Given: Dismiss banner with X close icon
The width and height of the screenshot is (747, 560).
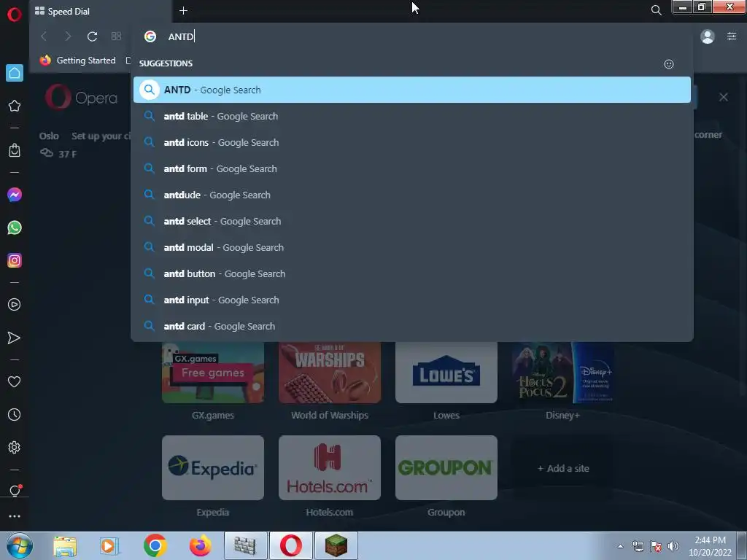Looking at the screenshot, I should (x=723, y=97).
